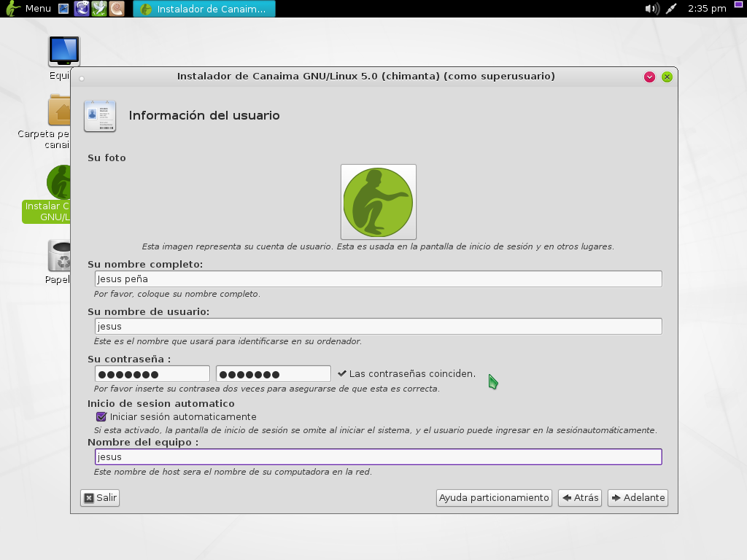Screen dimensions: 747x560
Task: Select the Instalar Canaima GNU/Linux desktop icon
Action: click(x=59, y=184)
